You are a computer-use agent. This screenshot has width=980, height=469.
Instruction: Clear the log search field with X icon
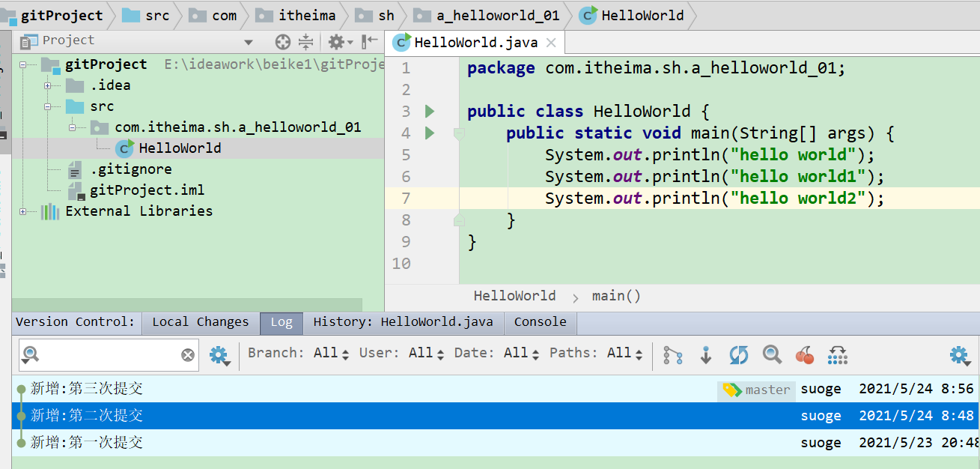[x=188, y=355]
